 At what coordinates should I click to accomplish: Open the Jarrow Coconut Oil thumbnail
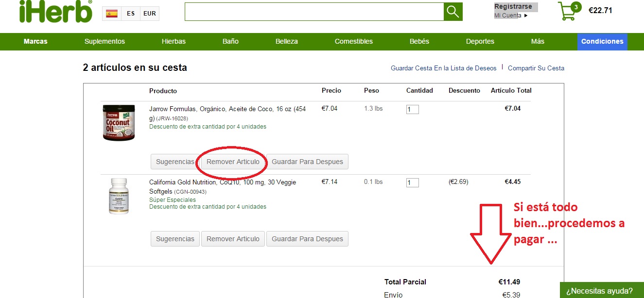118,123
